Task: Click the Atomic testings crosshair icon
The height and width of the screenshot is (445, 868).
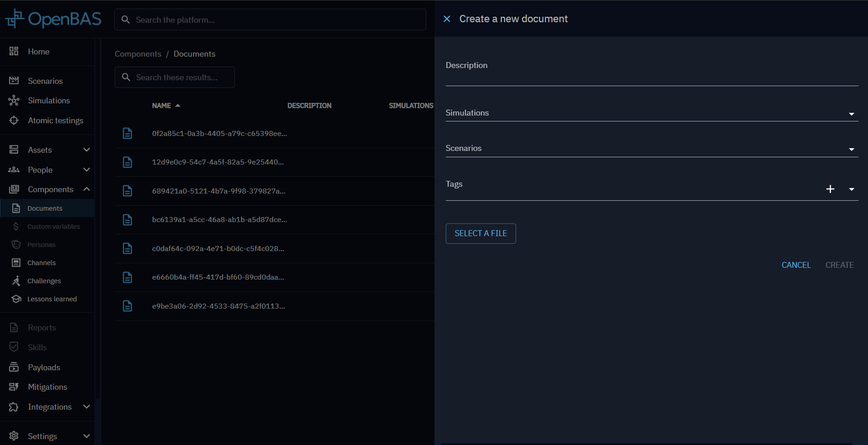Action: point(14,120)
